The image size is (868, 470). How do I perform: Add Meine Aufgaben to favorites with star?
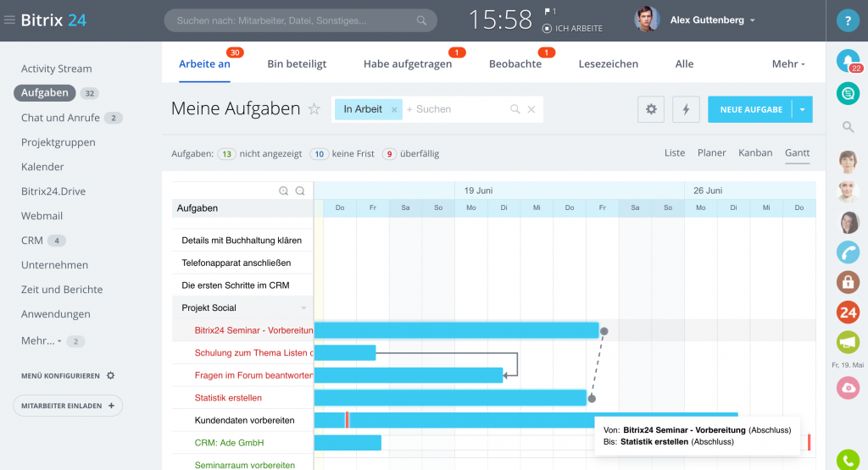pyautogui.click(x=314, y=109)
